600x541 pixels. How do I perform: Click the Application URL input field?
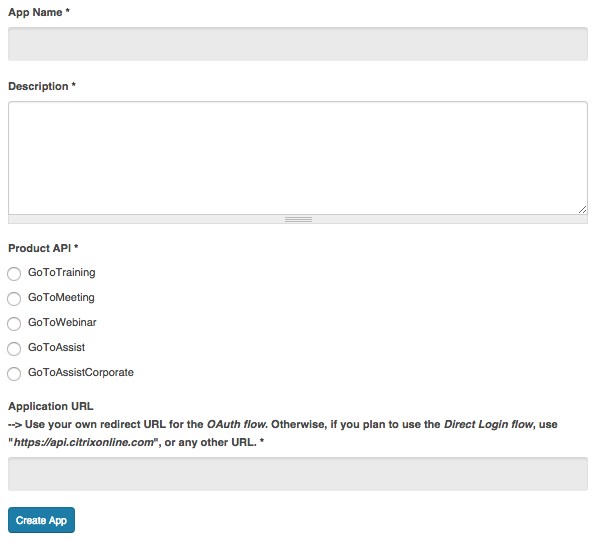tap(298, 474)
